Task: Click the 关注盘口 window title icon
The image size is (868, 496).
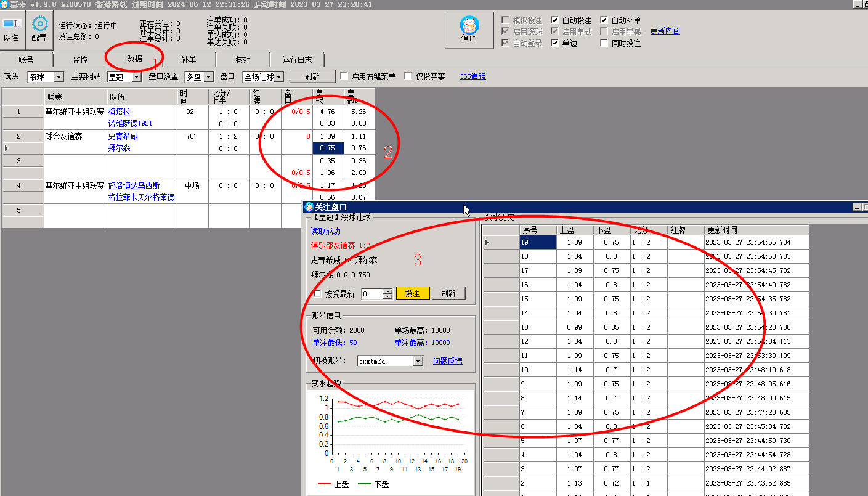Action: [x=309, y=207]
